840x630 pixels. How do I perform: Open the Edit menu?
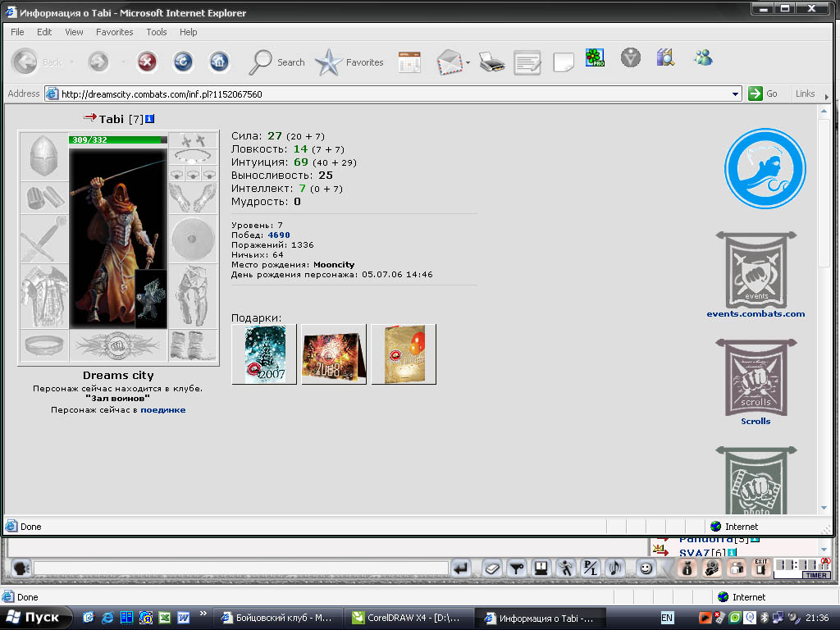[44, 32]
